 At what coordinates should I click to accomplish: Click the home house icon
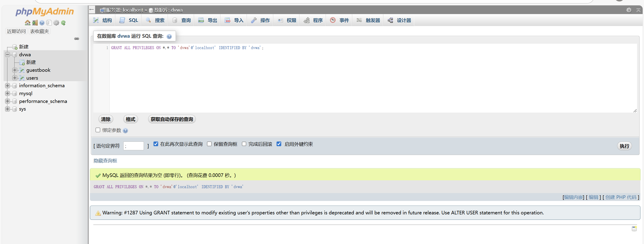click(28, 23)
